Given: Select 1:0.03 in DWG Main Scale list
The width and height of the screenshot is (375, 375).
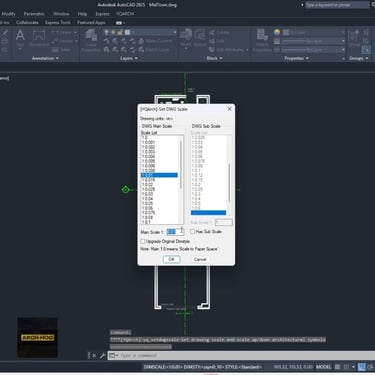Looking at the screenshot, I should click(147, 194).
